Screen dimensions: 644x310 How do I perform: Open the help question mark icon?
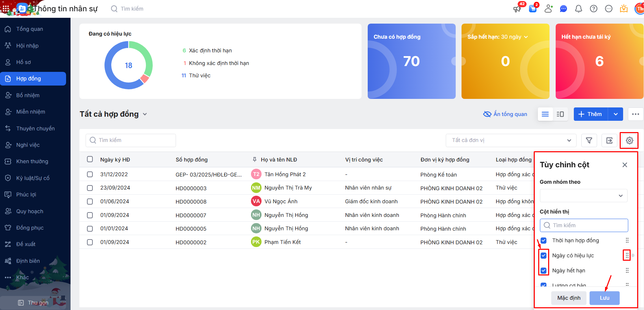tap(593, 9)
